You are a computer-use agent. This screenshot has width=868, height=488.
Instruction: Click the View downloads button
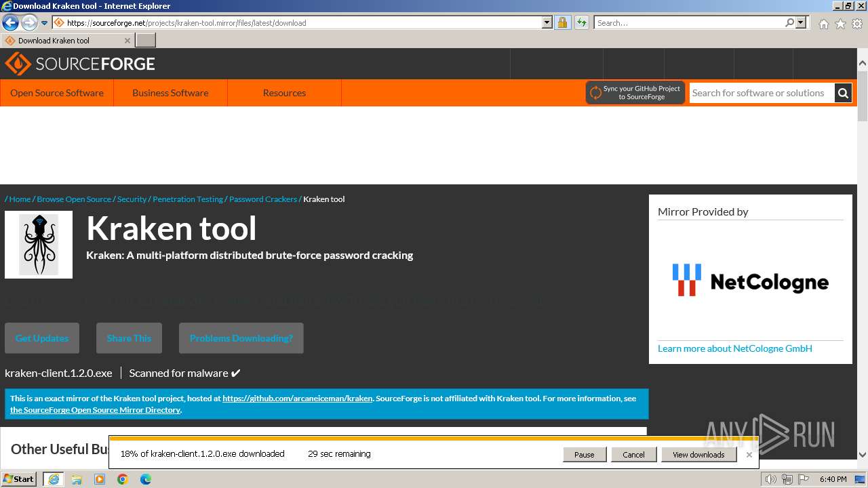(x=698, y=455)
